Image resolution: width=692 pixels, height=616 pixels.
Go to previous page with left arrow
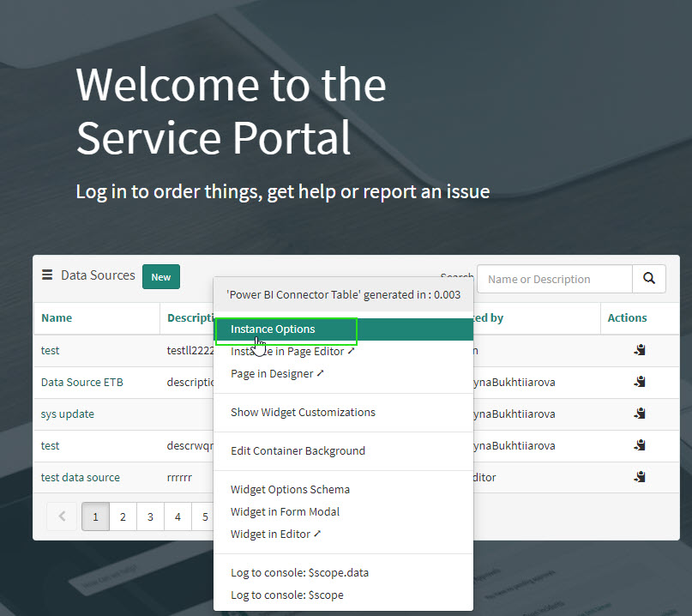point(62,516)
